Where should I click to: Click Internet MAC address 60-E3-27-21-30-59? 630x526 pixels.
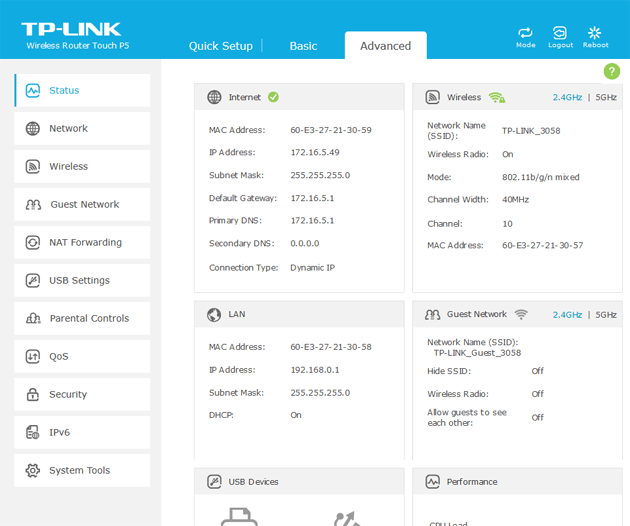click(x=331, y=130)
